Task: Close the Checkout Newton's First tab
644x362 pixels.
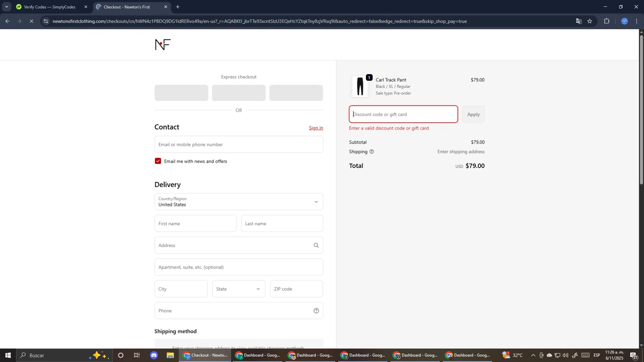Action: pos(166,7)
